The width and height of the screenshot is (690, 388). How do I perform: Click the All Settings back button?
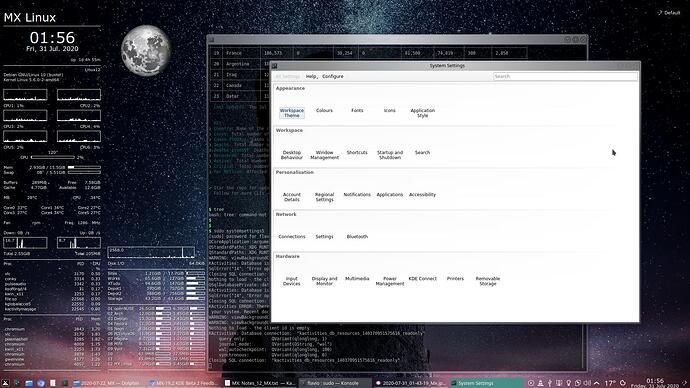click(287, 77)
